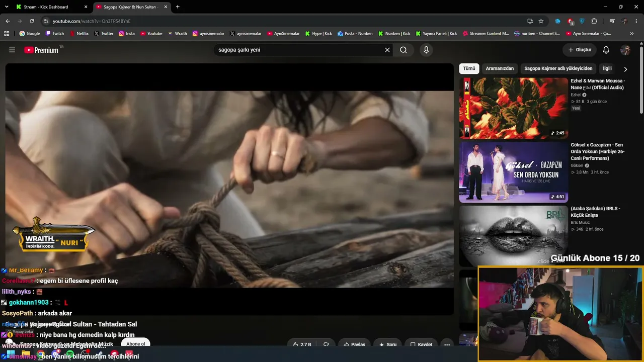This screenshot has width=644, height=362.
Task: Open the Chrome profile avatar
Action: pyautogui.click(x=624, y=21)
